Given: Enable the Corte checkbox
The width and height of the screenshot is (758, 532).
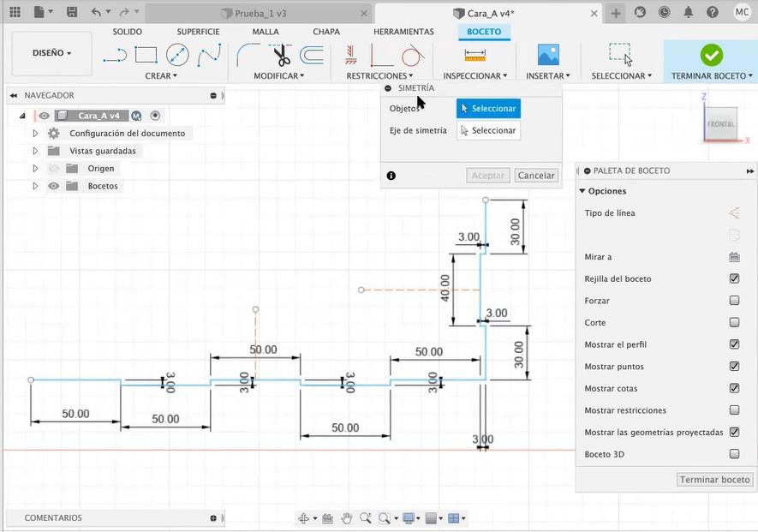Looking at the screenshot, I should tap(734, 322).
